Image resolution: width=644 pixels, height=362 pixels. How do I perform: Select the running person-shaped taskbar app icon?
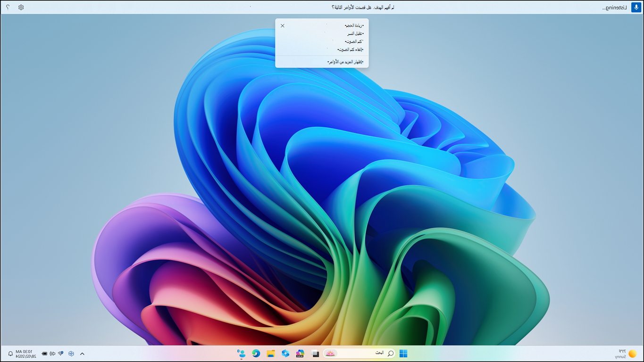pos(242,354)
